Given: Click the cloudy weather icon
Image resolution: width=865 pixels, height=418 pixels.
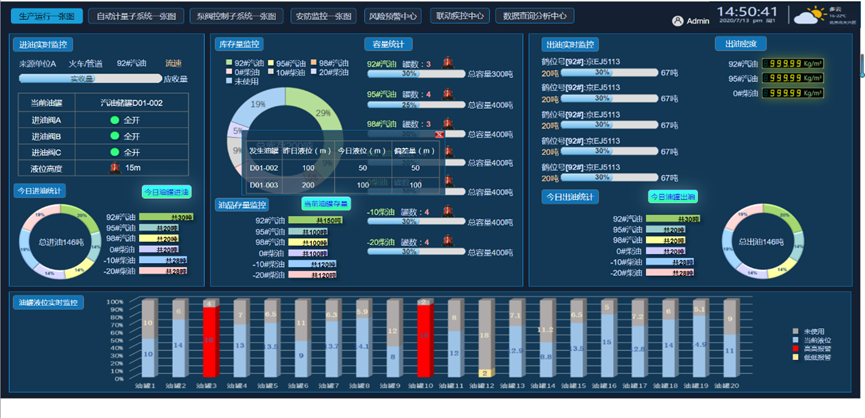Looking at the screenshot, I should point(806,16).
